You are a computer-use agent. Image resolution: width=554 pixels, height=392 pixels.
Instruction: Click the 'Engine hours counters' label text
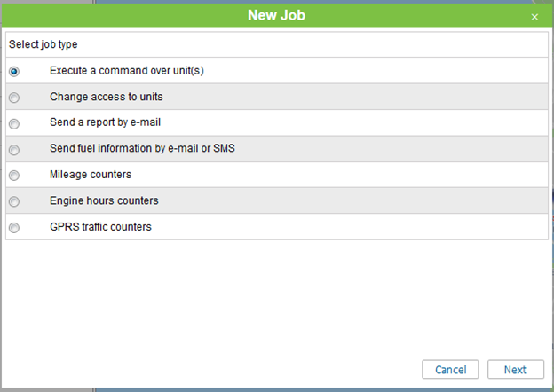click(104, 200)
